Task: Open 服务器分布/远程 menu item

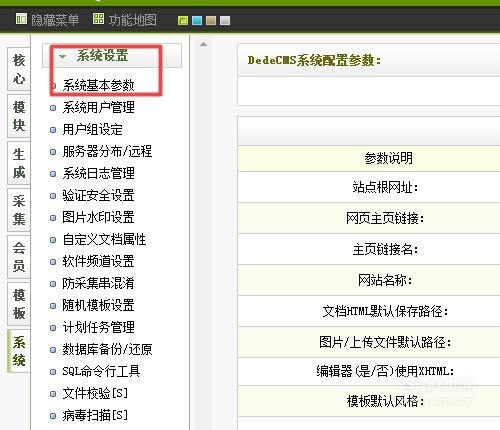Action: pos(107,151)
